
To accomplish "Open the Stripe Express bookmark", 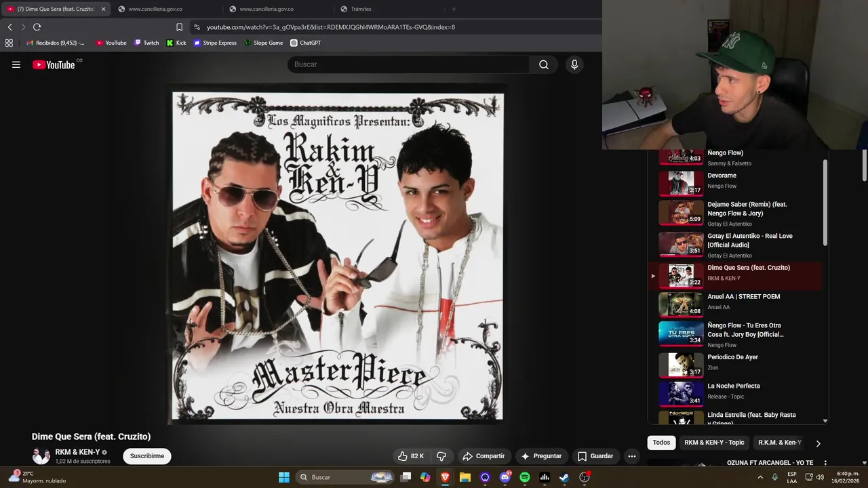I will coord(215,43).
